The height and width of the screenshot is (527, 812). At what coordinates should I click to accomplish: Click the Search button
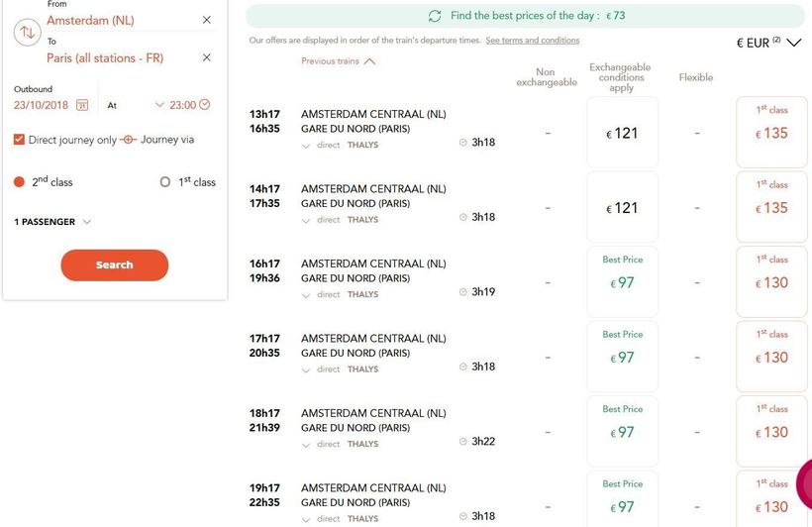click(x=114, y=264)
